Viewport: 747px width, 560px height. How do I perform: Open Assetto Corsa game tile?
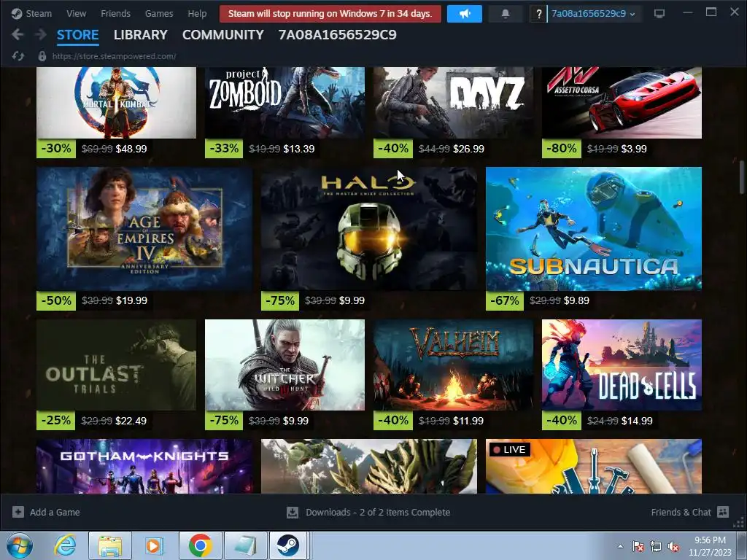(x=622, y=102)
